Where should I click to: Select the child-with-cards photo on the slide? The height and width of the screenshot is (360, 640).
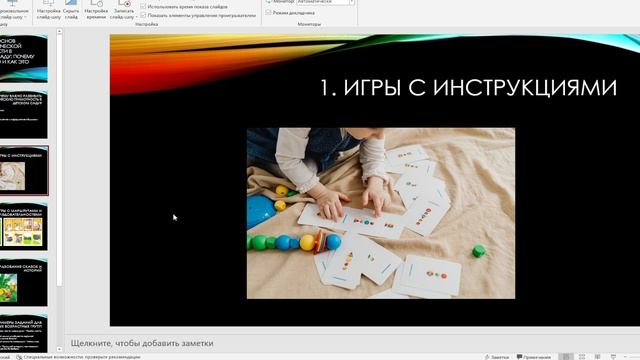pos(381,213)
